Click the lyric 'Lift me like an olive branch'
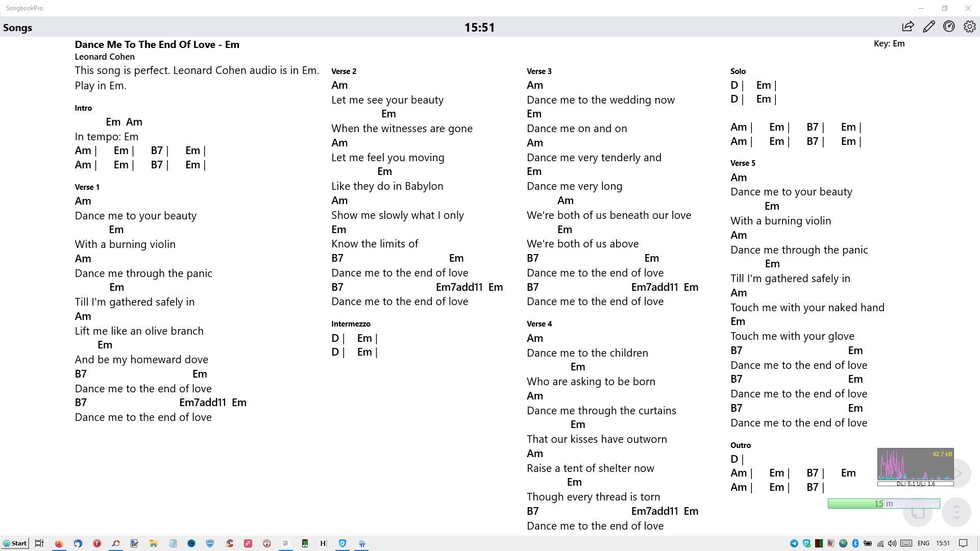Image resolution: width=980 pixels, height=551 pixels. click(x=139, y=331)
